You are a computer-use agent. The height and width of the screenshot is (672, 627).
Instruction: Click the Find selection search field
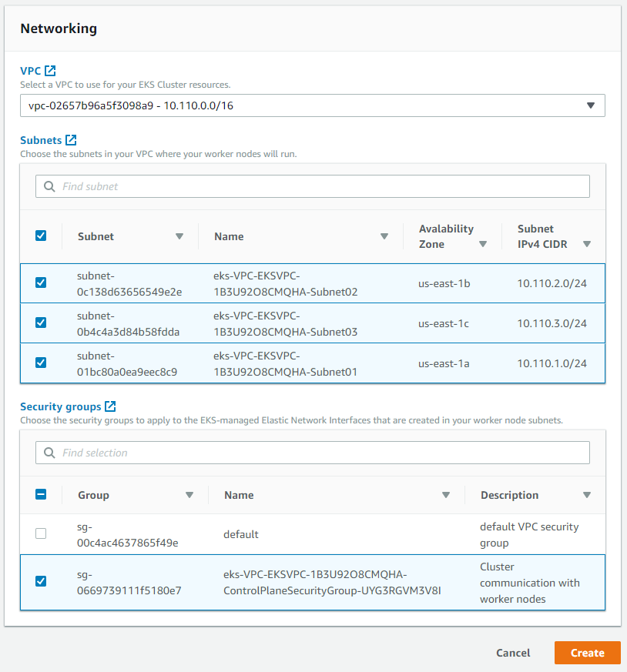(324, 453)
